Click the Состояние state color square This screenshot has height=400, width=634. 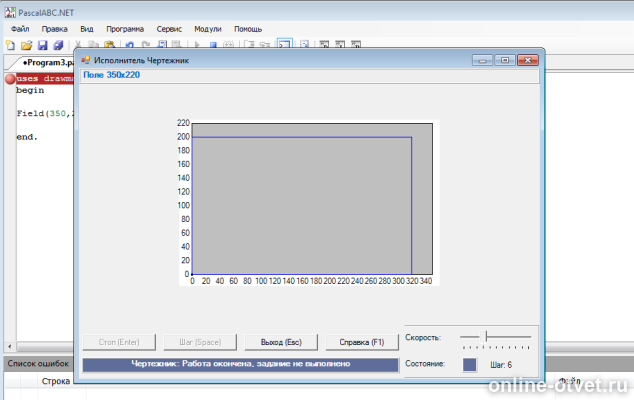coord(469,364)
